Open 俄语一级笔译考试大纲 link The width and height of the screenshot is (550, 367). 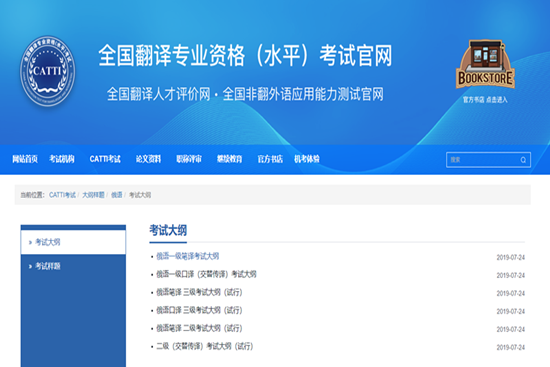[188, 256]
